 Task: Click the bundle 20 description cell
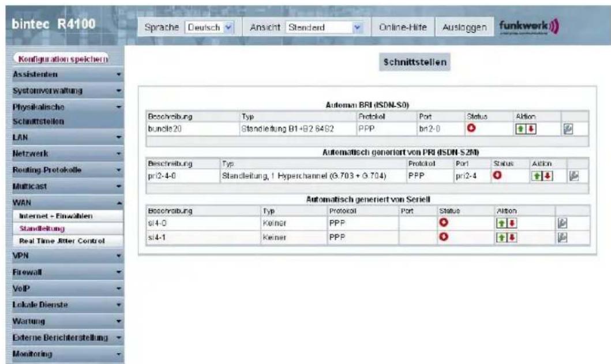click(x=193, y=129)
